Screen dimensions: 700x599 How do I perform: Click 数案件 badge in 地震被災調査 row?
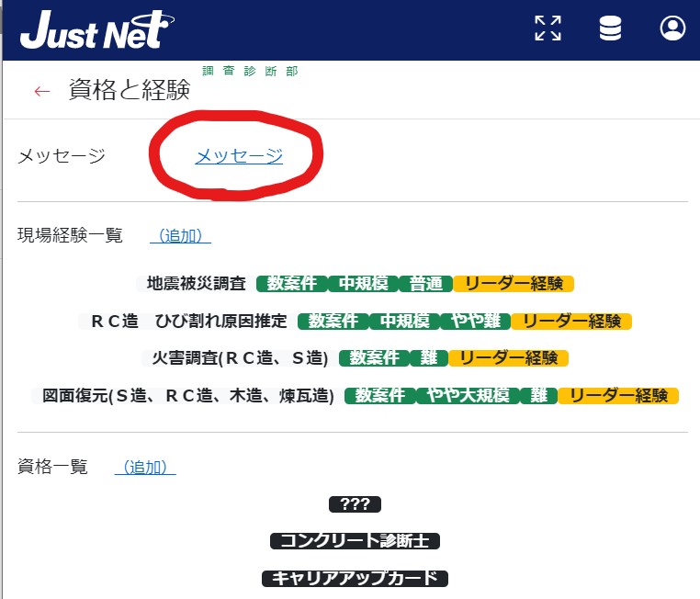coord(292,284)
